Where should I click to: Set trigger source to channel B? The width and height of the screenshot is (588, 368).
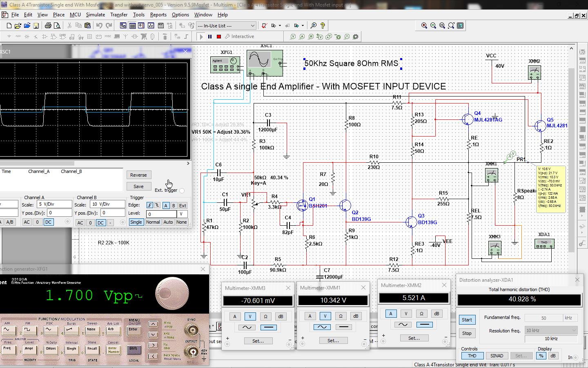click(x=174, y=206)
